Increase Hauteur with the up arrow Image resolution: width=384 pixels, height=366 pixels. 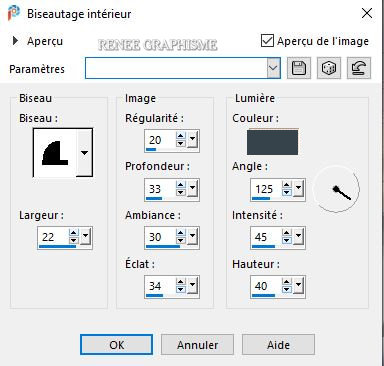(286, 282)
